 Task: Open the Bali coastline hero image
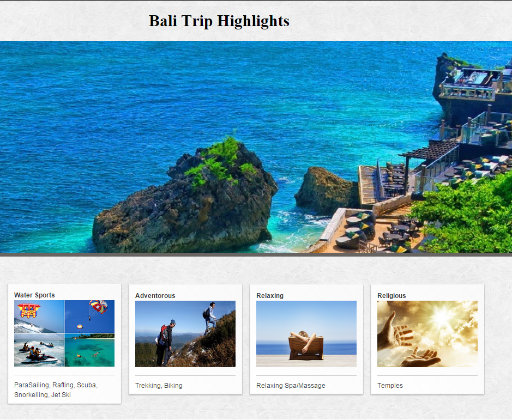(x=256, y=147)
